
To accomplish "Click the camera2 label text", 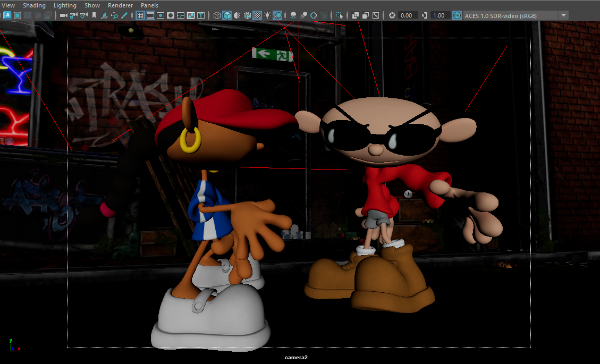I will point(296,357).
